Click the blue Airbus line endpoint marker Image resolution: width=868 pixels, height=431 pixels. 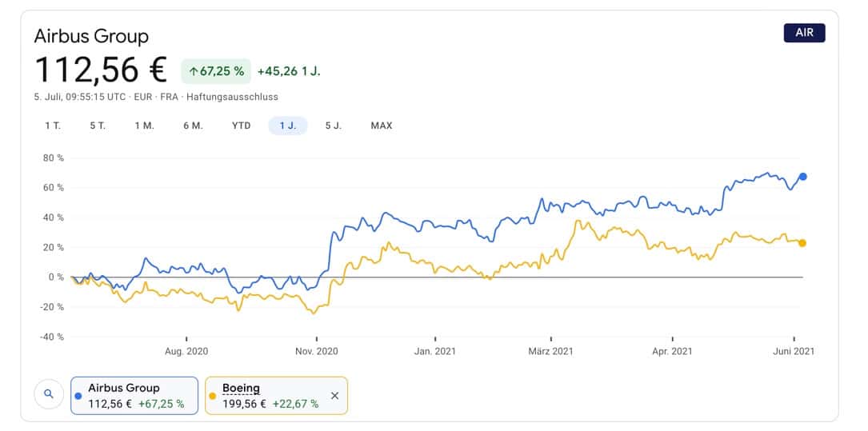(x=802, y=177)
